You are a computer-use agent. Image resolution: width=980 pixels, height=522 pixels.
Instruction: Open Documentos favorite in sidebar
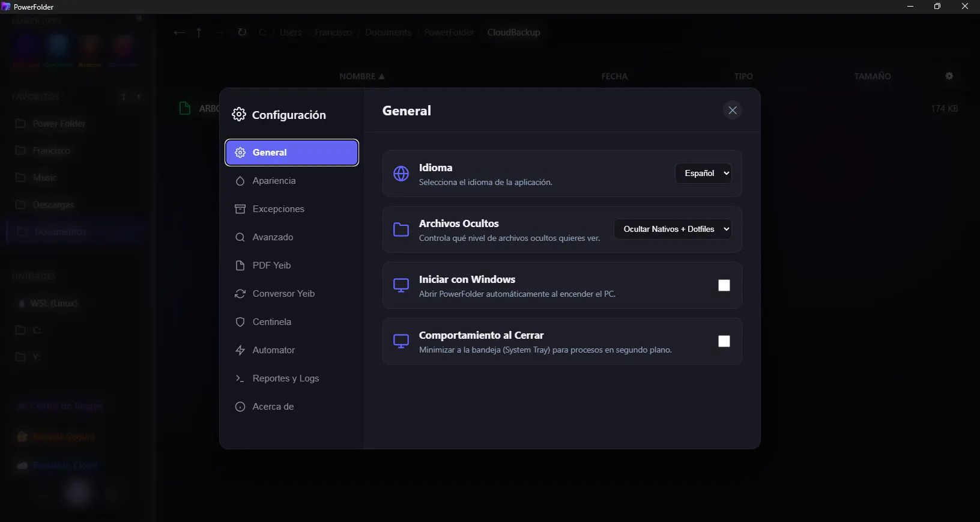[75, 232]
